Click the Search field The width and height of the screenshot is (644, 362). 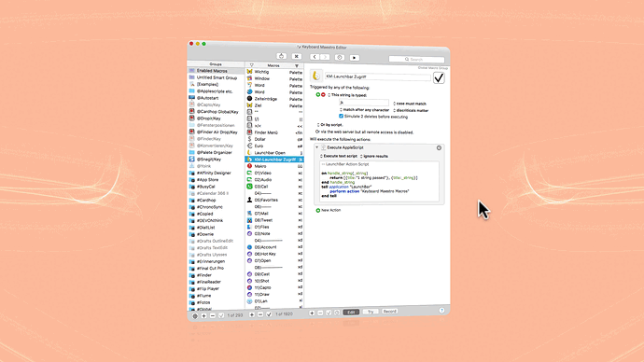(416, 60)
